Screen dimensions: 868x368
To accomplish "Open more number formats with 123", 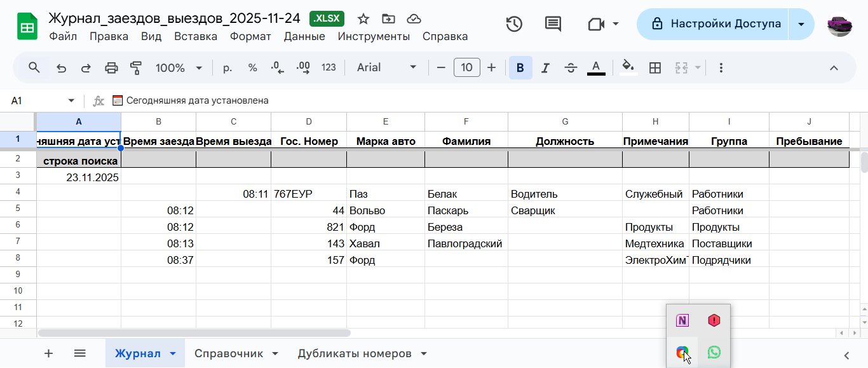I will [x=329, y=67].
